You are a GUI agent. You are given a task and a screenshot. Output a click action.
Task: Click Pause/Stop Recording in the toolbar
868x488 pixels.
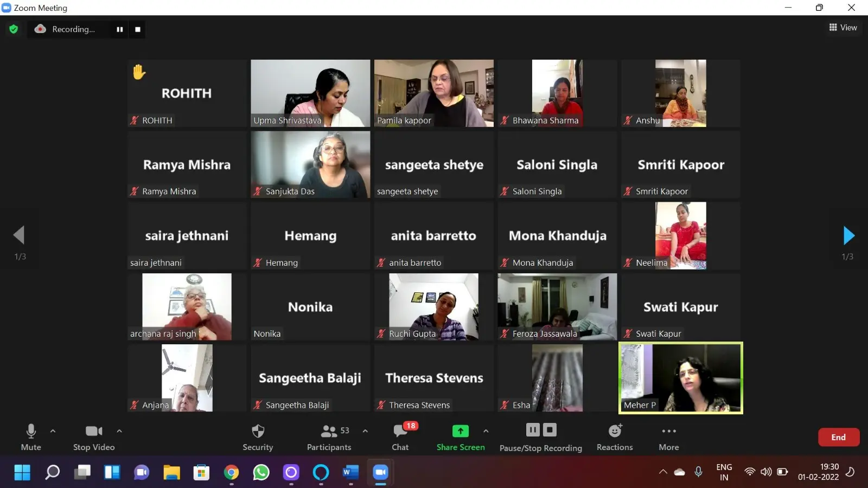click(x=540, y=436)
